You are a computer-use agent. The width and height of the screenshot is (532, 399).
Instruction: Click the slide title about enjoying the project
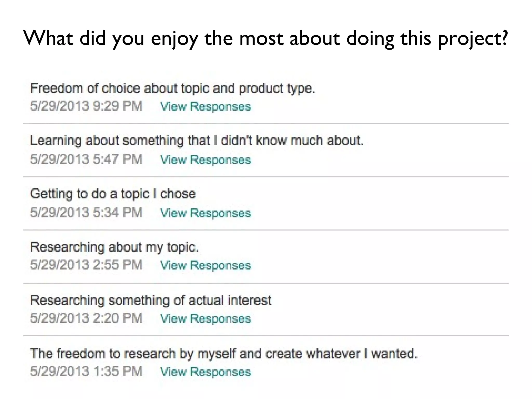265,38
